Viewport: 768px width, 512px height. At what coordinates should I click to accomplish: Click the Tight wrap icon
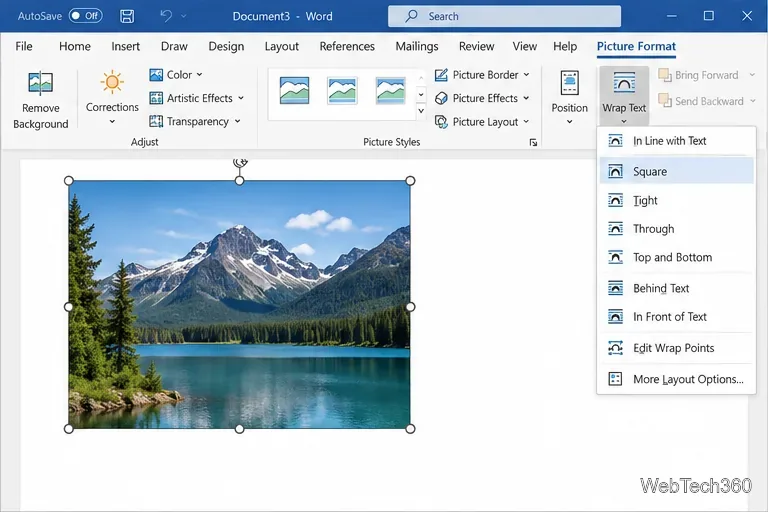615,200
